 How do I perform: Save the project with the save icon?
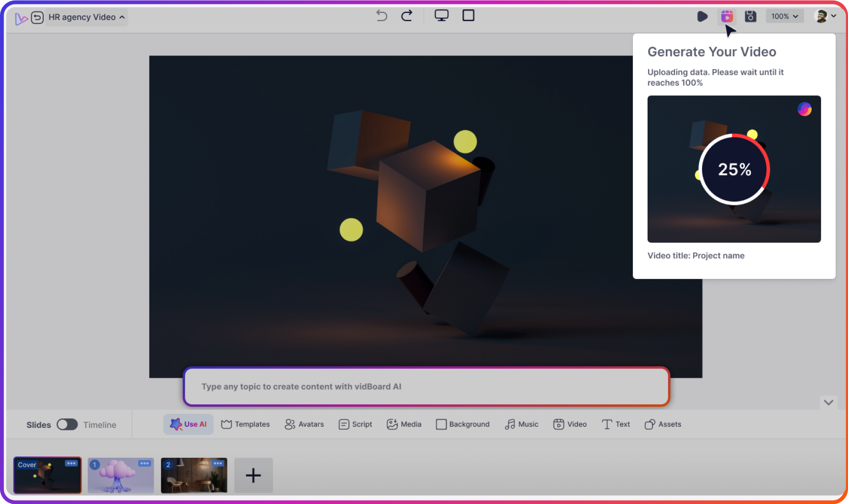point(750,16)
